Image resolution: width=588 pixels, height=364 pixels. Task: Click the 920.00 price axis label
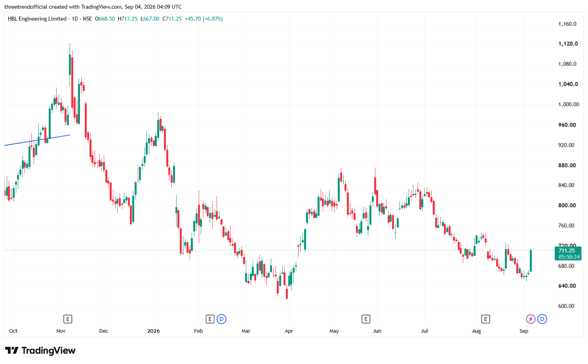(566, 145)
